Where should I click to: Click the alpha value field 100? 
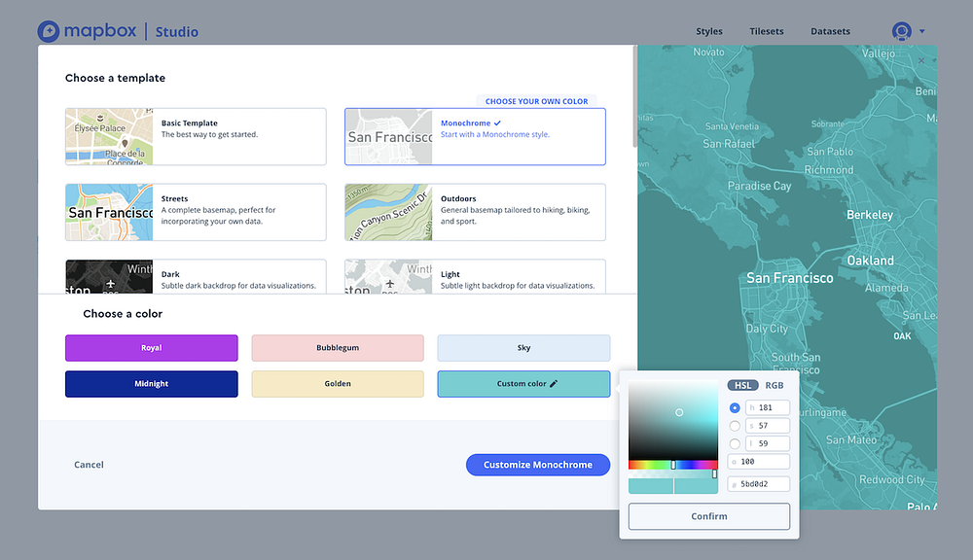tap(758, 462)
